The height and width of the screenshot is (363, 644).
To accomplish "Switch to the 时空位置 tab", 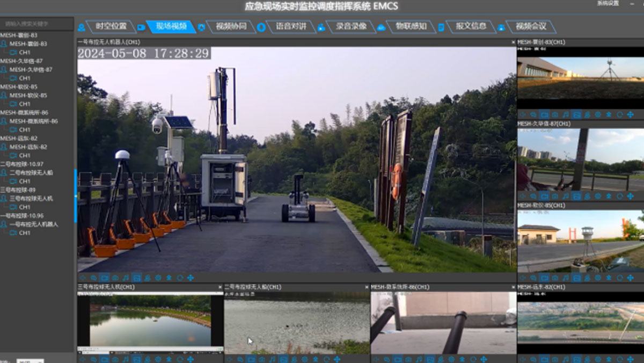I will [x=111, y=26].
